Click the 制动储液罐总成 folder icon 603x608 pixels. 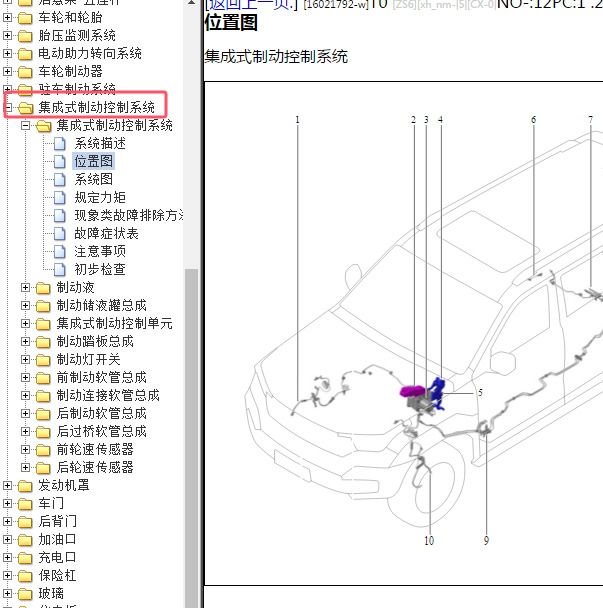tap(43, 306)
